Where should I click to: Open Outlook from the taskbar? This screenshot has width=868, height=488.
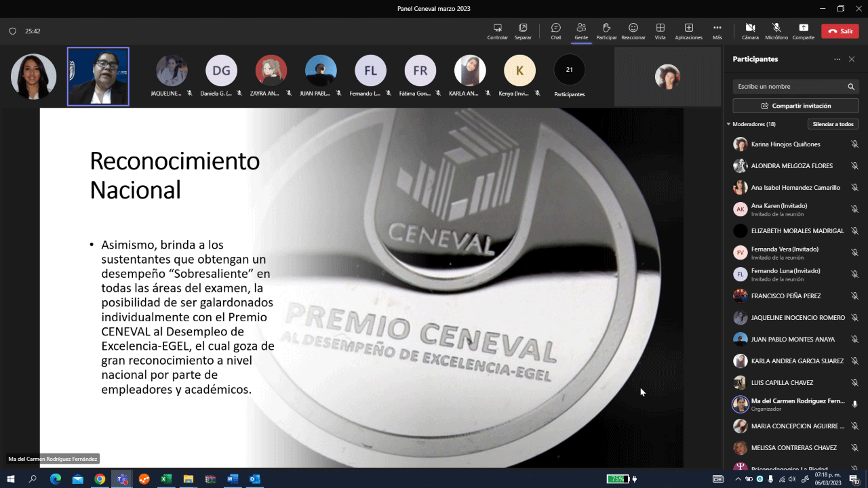tap(255, 479)
